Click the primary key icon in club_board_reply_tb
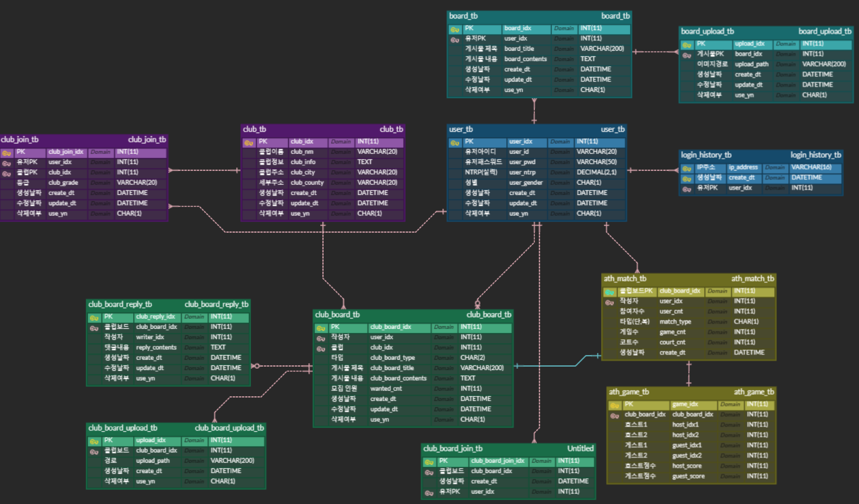Viewport: 859px width, 504px height. pyautogui.click(x=94, y=318)
